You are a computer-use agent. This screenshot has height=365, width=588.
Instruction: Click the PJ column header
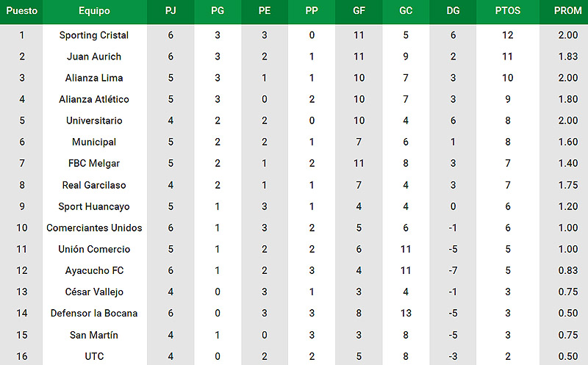(171, 10)
